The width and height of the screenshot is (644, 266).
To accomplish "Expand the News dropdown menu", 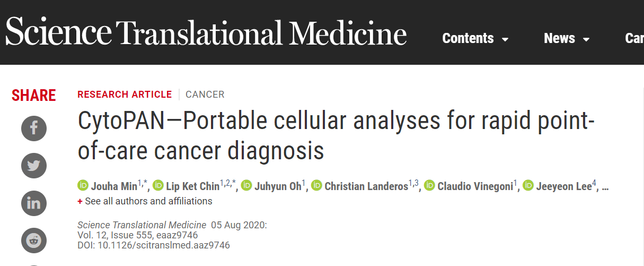I will click(x=567, y=38).
